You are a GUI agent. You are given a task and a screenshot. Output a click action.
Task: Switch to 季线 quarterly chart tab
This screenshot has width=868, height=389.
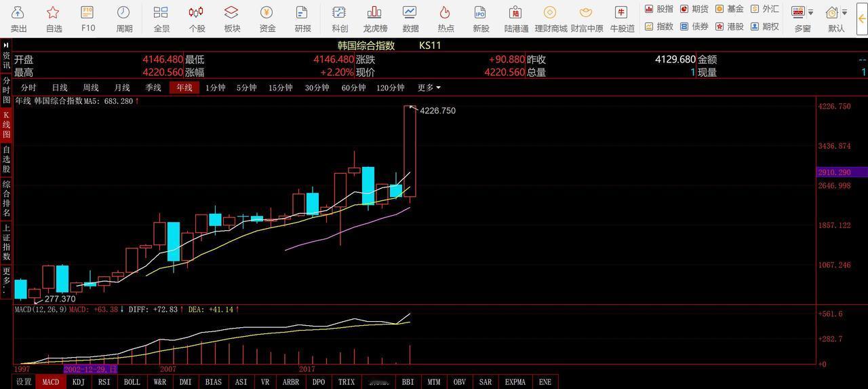coord(153,88)
